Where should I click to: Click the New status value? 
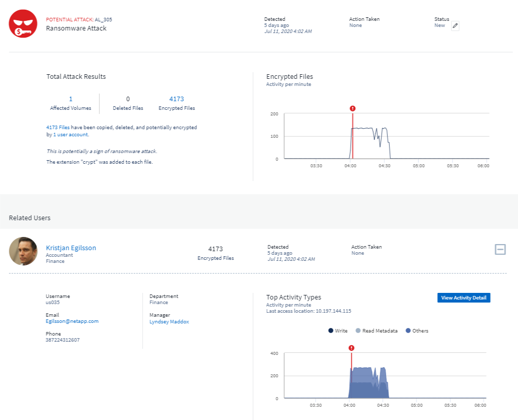[x=440, y=25]
